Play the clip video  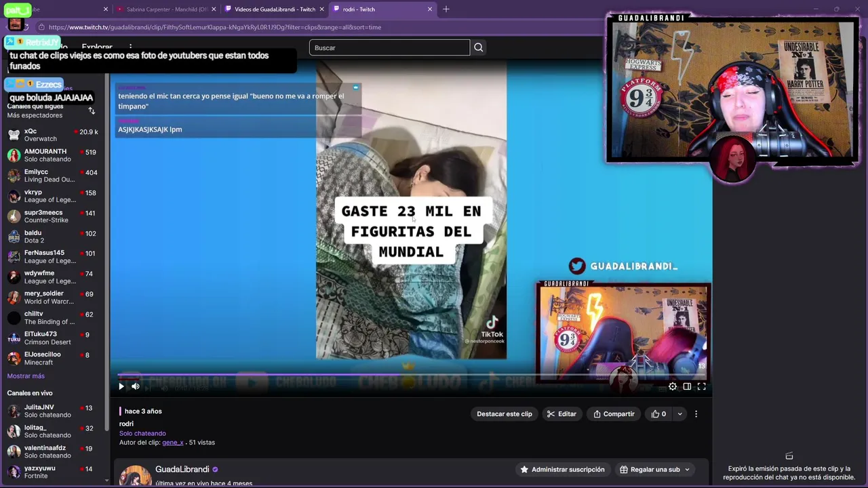click(x=121, y=386)
